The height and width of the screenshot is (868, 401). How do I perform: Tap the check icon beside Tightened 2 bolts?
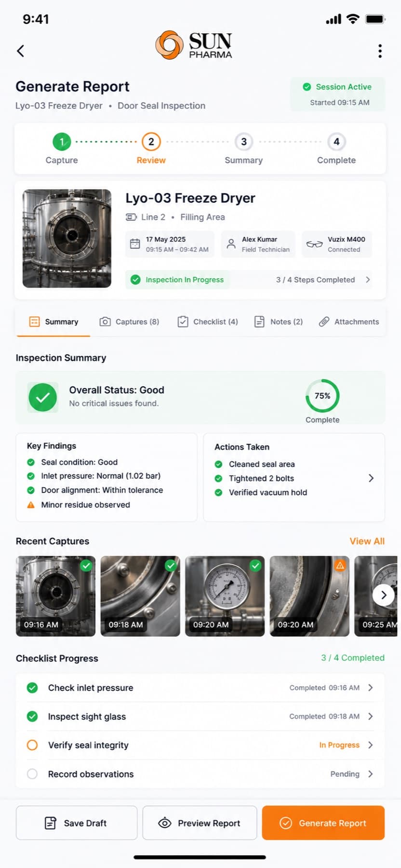tap(218, 478)
